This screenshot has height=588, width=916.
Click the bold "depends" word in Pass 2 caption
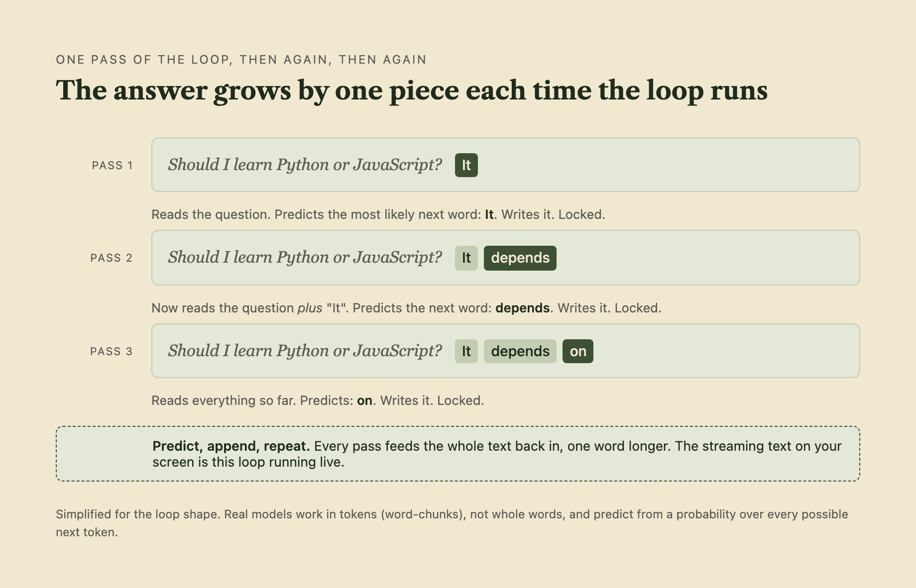tap(522, 308)
